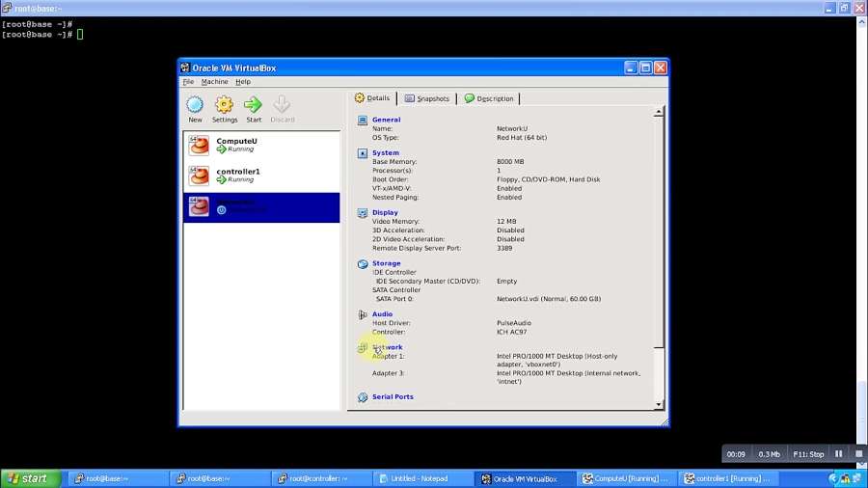Image resolution: width=868 pixels, height=488 pixels.
Task: Switch to the Description tab
Action: click(489, 98)
